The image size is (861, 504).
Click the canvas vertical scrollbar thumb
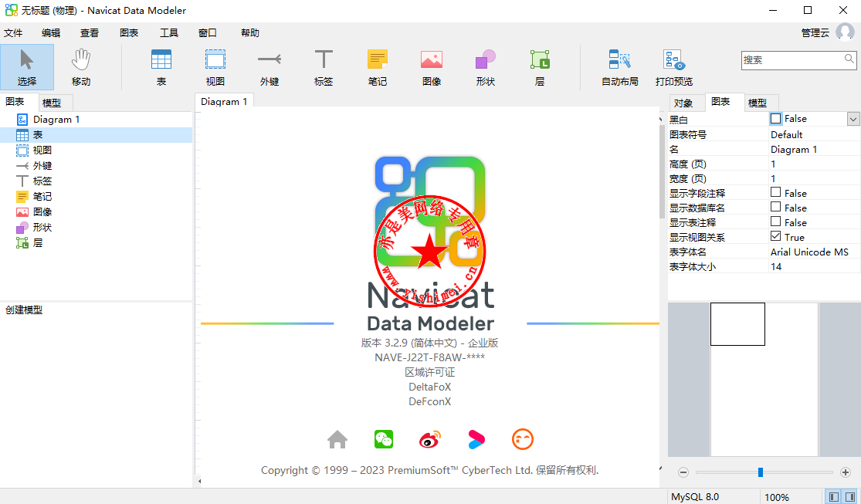(x=663, y=171)
